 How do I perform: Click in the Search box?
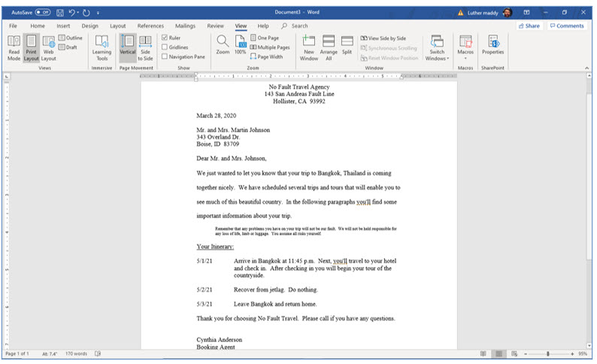[300, 26]
